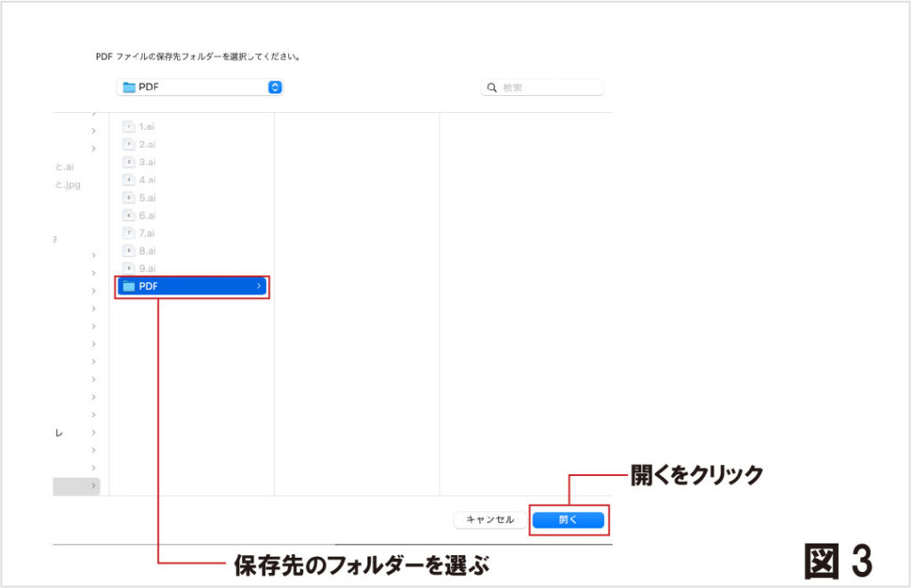Click folder icon in the location popup
Viewport: 911px width, 588px height.
[129, 87]
